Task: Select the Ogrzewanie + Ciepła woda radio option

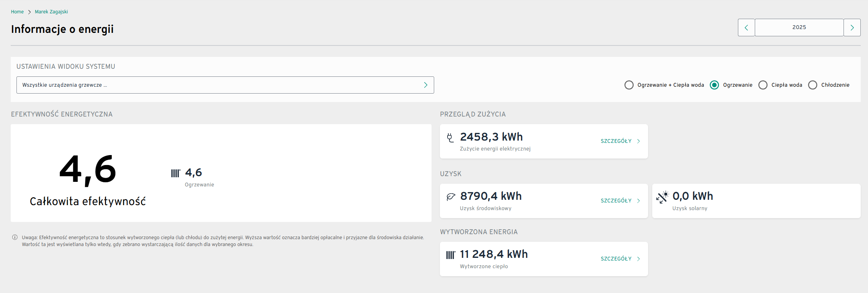Action: coord(629,85)
